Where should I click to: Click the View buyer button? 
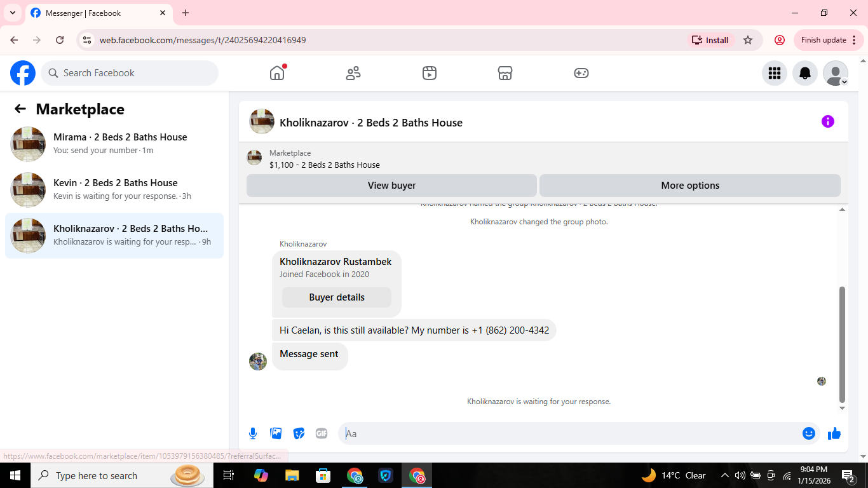point(391,186)
